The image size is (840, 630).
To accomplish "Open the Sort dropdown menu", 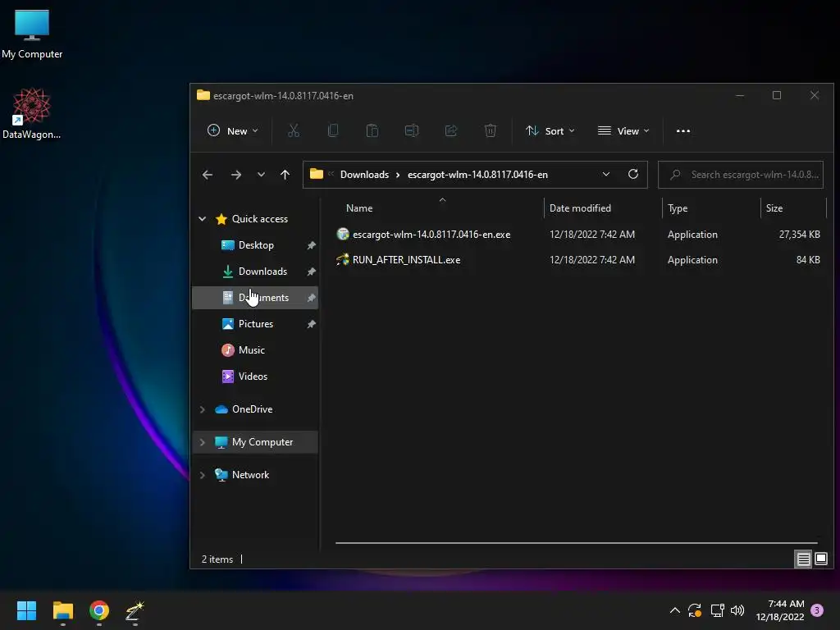I will click(550, 130).
